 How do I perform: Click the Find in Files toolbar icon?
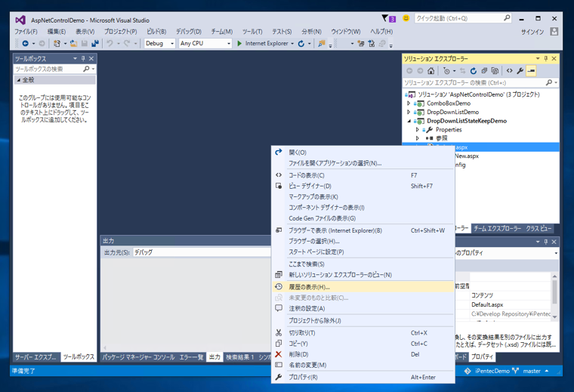[322, 44]
